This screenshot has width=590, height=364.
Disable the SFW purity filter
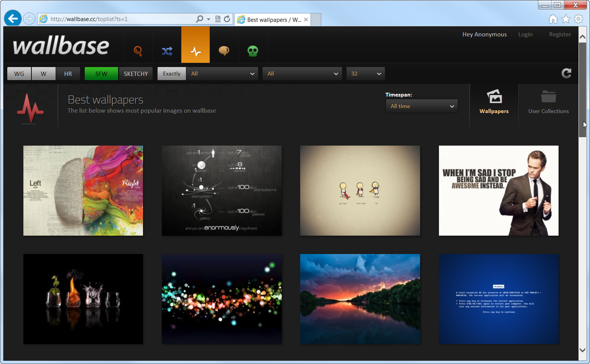pyautogui.click(x=101, y=74)
